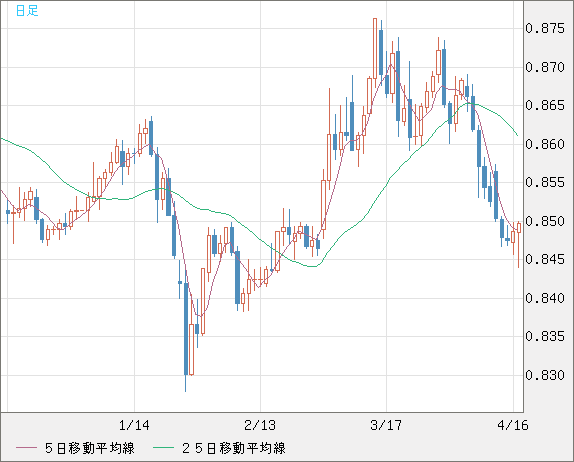This screenshot has width=574, height=462.
Task: Click the purple legend line swatch
Action: pos(26,448)
